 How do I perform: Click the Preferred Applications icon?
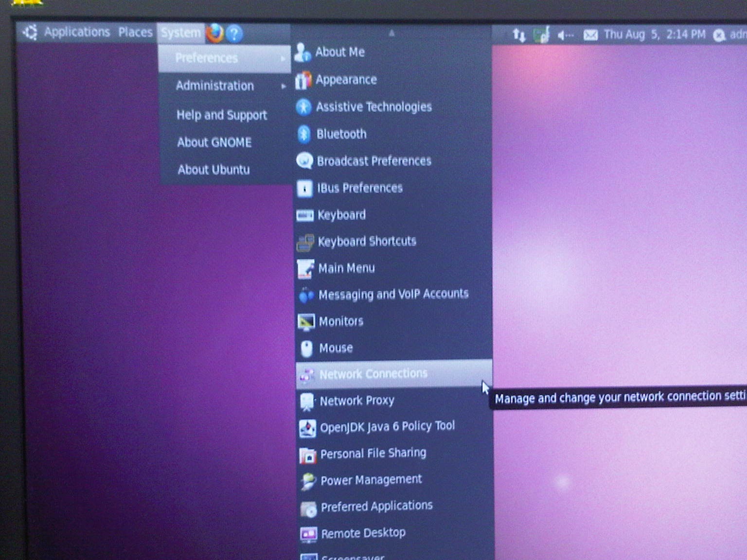click(309, 508)
